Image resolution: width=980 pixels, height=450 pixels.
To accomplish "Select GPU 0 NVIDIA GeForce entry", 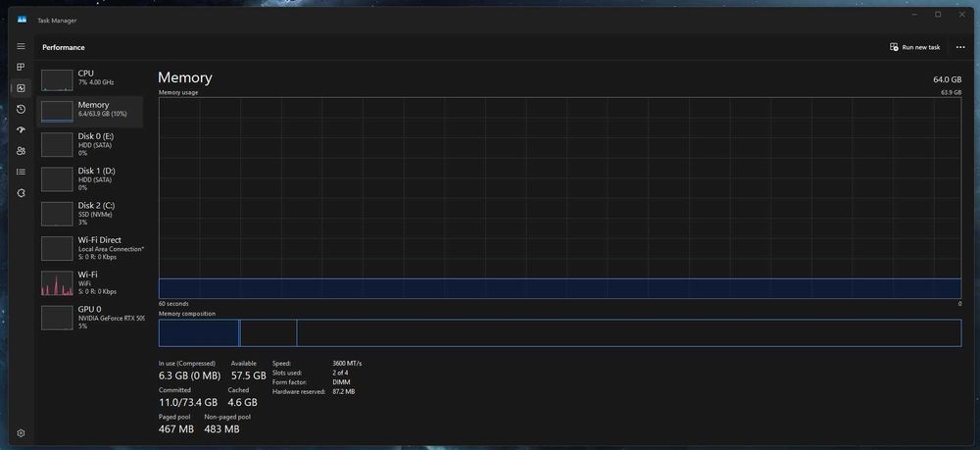I will pyautogui.click(x=91, y=318).
